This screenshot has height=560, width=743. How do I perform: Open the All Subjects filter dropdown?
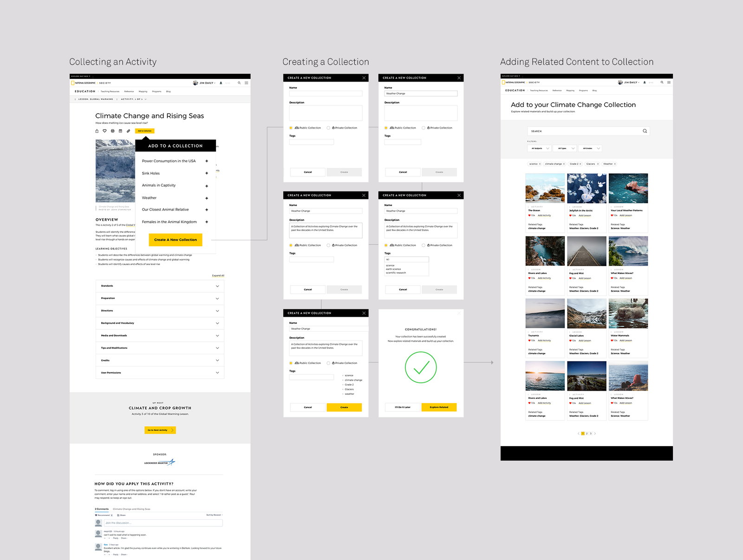(540, 149)
